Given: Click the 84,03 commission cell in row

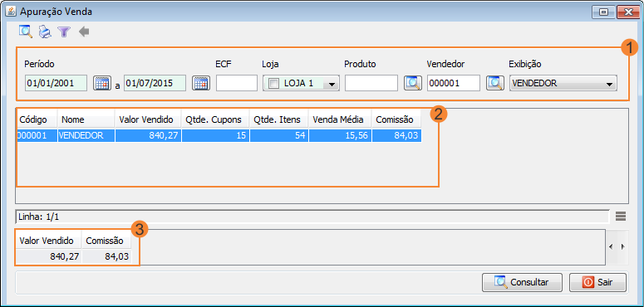Looking at the screenshot, I should coord(396,136).
